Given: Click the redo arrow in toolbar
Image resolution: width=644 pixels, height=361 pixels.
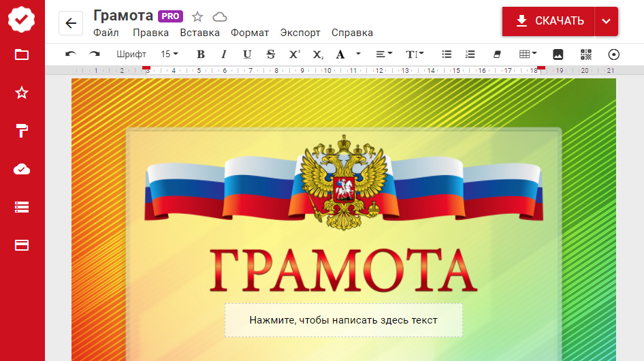Looking at the screenshot, I should [x=94, y=54].
